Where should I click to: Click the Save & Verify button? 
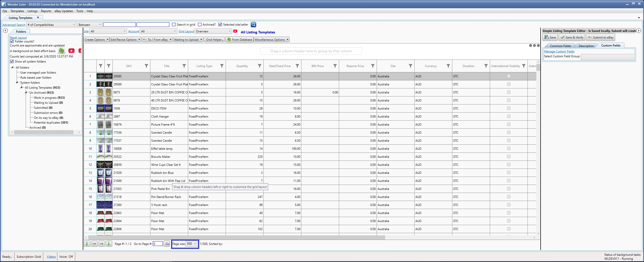(572, 37)
